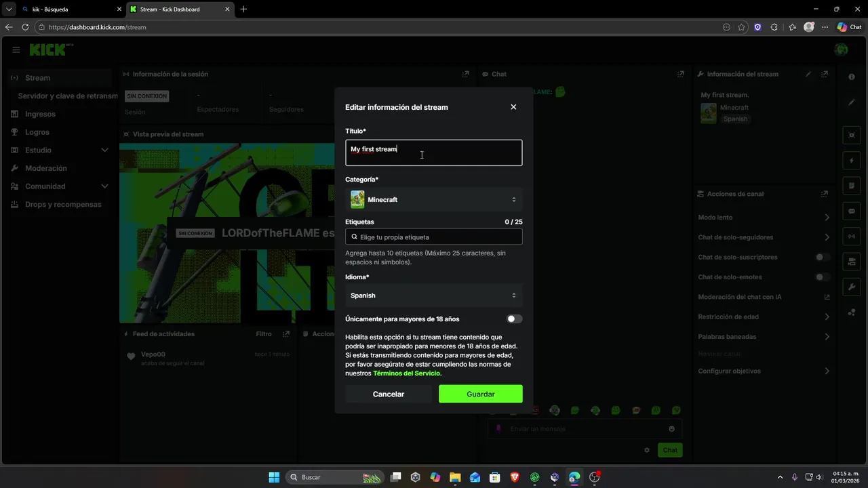Click the Elige tu propia etiqueta field

(x=433, y=237)
